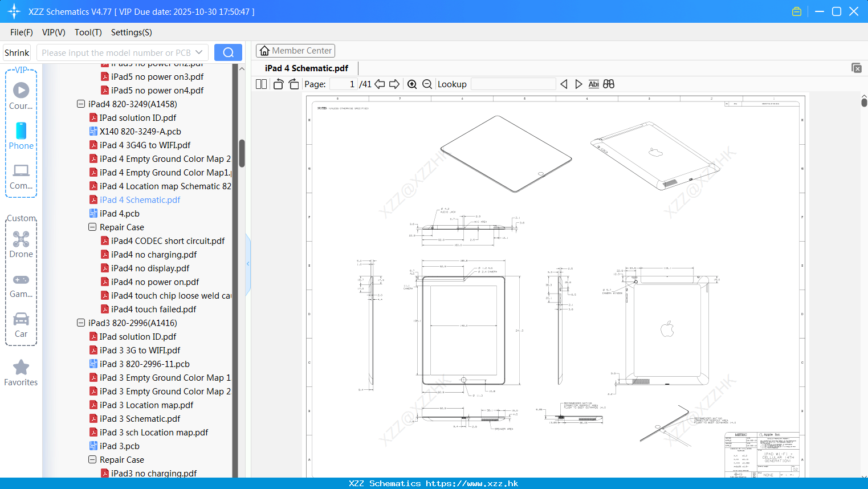The width and height of the screenshot is (868, 489).
Task: Open the Drone category
Action: pos(21,244)
